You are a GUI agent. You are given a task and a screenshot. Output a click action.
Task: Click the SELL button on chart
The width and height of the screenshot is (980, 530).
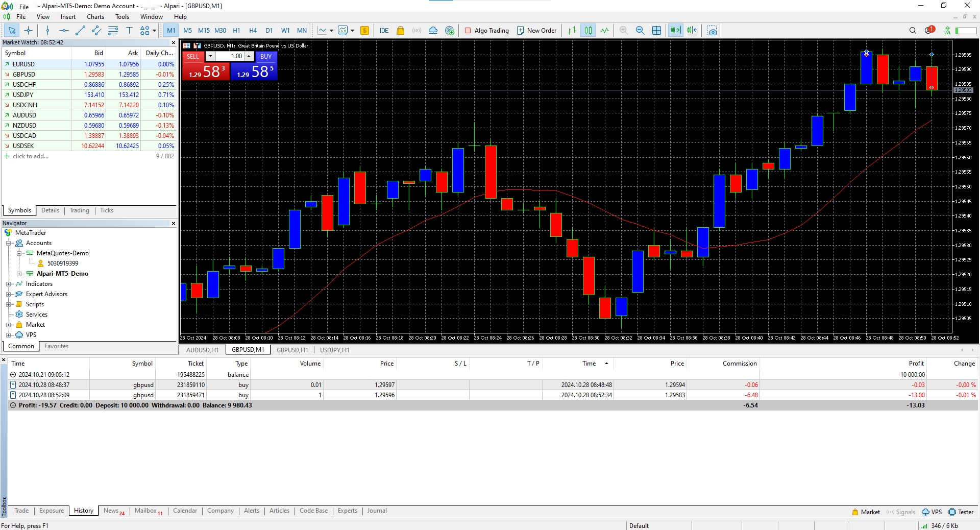[x=193, y=56]
